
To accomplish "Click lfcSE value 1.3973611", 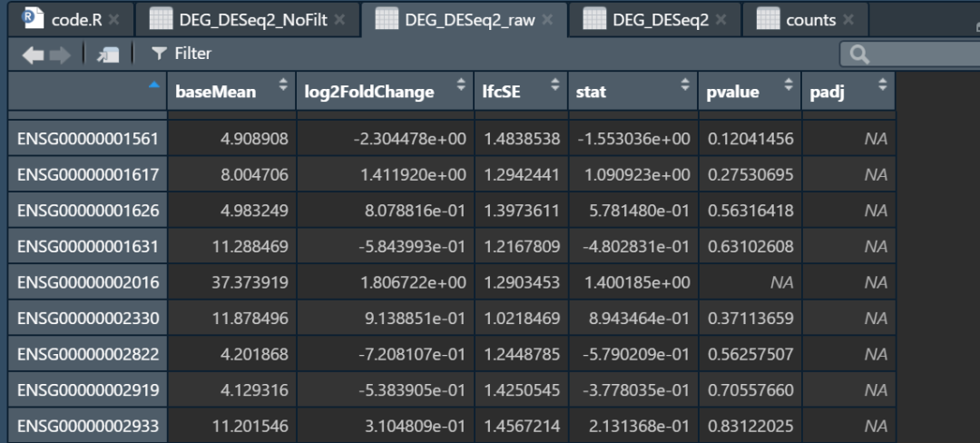I will tap(522, 211).
